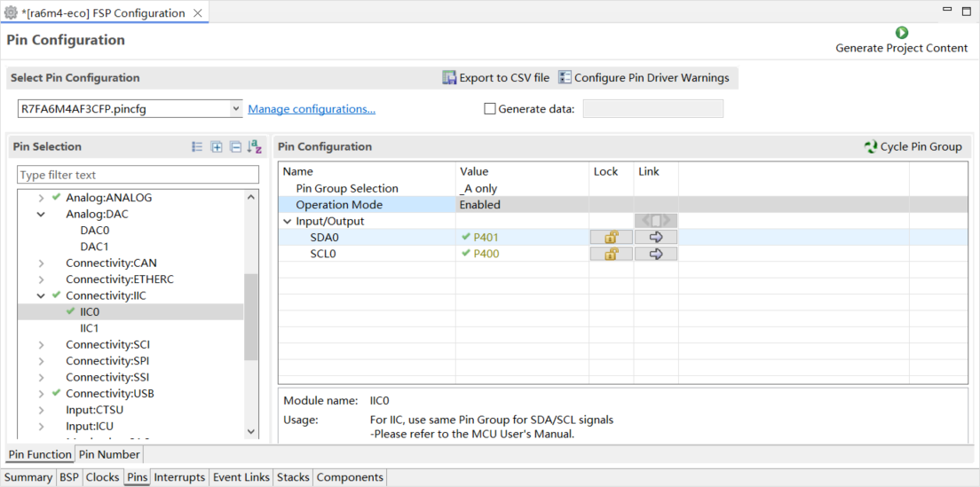This screenshot has height=487, width=980.
Task: Open the pin configuration file dropdown
Action: (x=236, y=109)
